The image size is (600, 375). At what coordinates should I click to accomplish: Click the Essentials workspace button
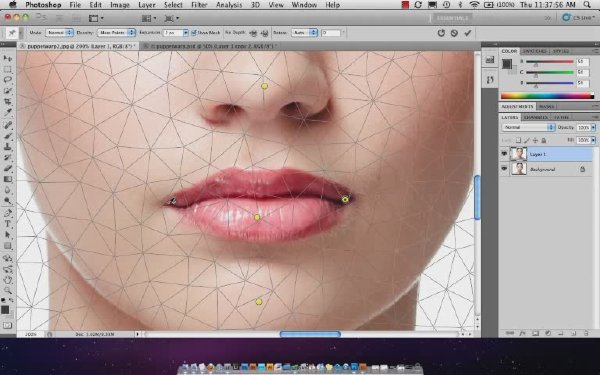coord(452,18)
